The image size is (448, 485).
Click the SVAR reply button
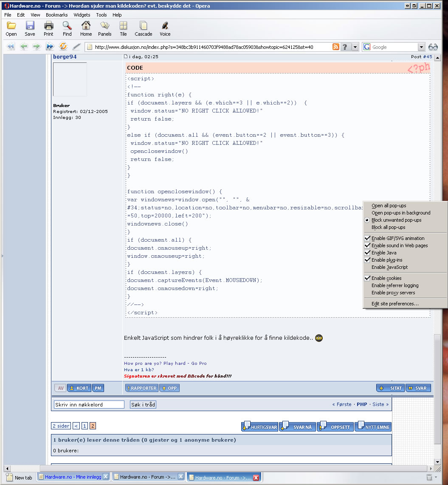pos(418,388)
